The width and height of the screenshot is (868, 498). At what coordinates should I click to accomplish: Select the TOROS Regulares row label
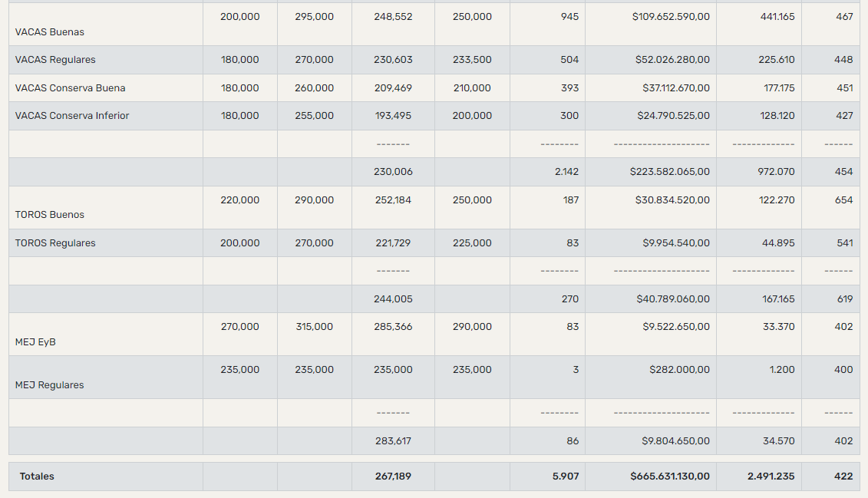(x=55, y=243)
